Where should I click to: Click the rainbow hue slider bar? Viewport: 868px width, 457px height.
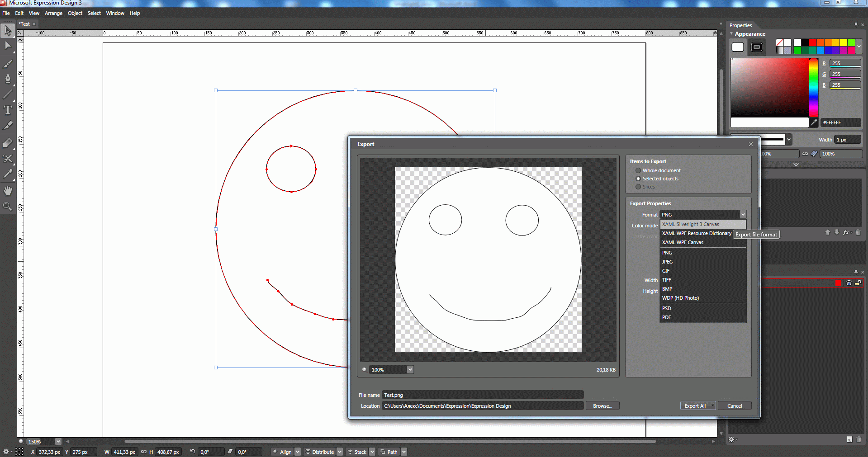814,87
